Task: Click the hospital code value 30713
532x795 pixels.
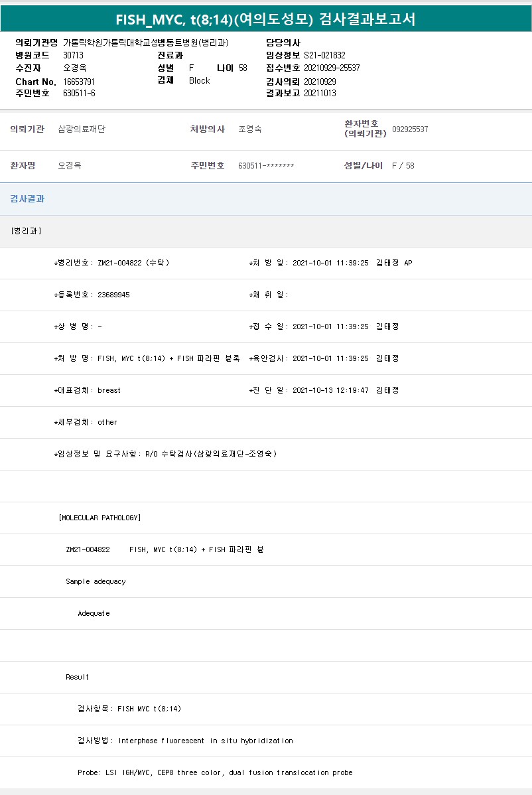Action: pyautogui.click(x=73, y=55)
